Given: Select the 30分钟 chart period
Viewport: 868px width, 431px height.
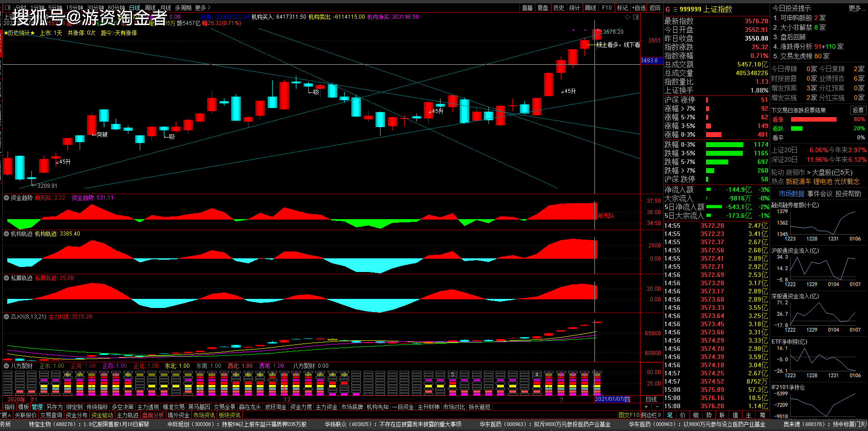Looking at the screenshot, I should pos(96,8).
